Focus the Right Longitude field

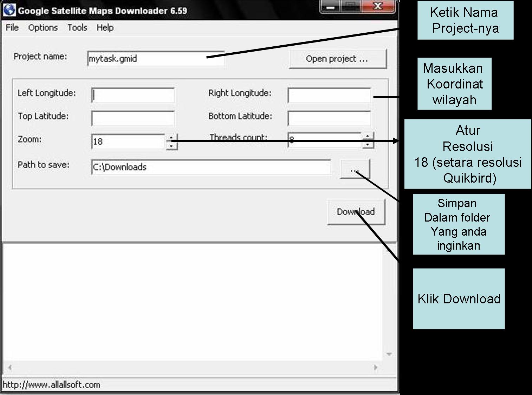329,95
